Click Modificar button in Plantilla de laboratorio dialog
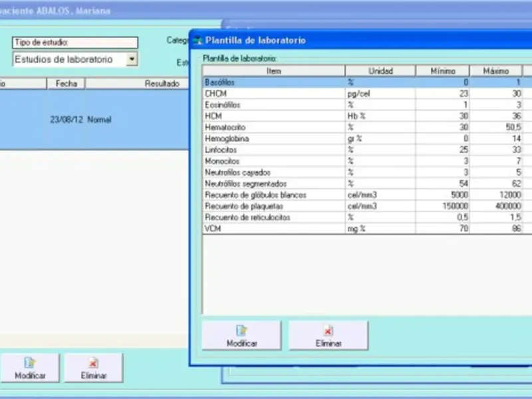 point(241,335)
